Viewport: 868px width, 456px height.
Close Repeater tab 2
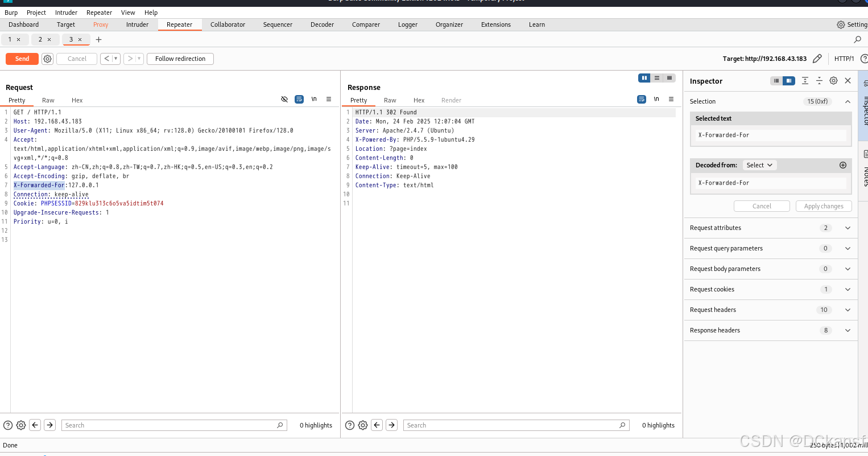[x=49, y=39]
